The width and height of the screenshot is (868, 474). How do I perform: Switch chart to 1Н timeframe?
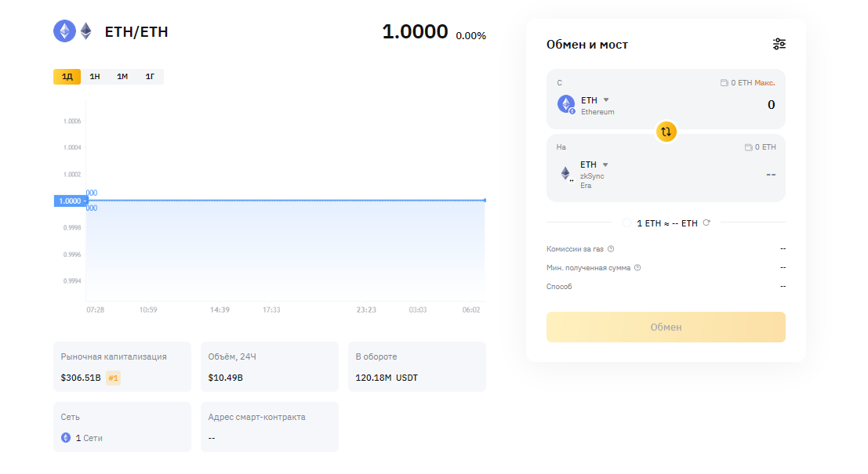coord(95,76)
